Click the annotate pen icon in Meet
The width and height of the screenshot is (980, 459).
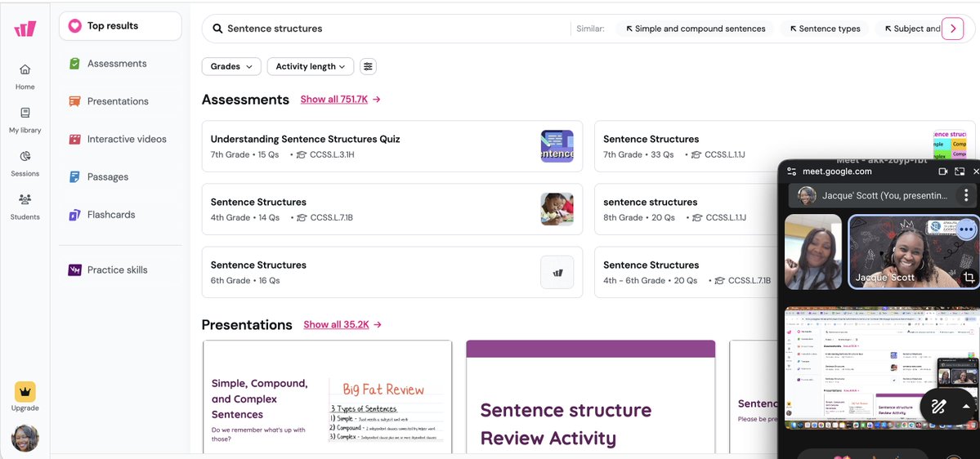click(x=938, y=407)
